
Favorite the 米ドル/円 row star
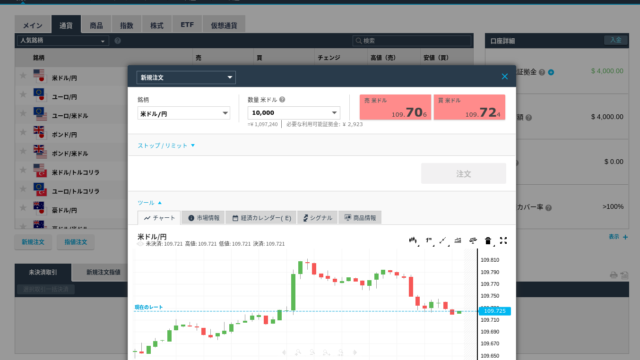pos(23,76)
